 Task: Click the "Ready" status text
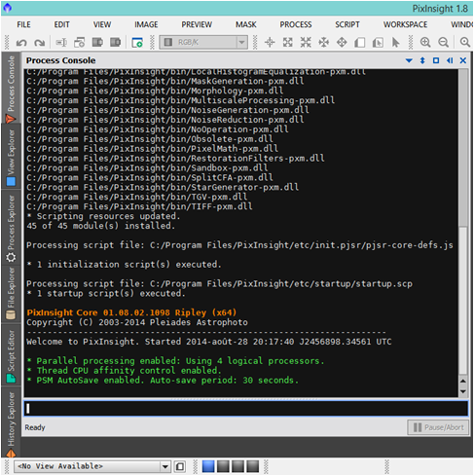[35, 427]
